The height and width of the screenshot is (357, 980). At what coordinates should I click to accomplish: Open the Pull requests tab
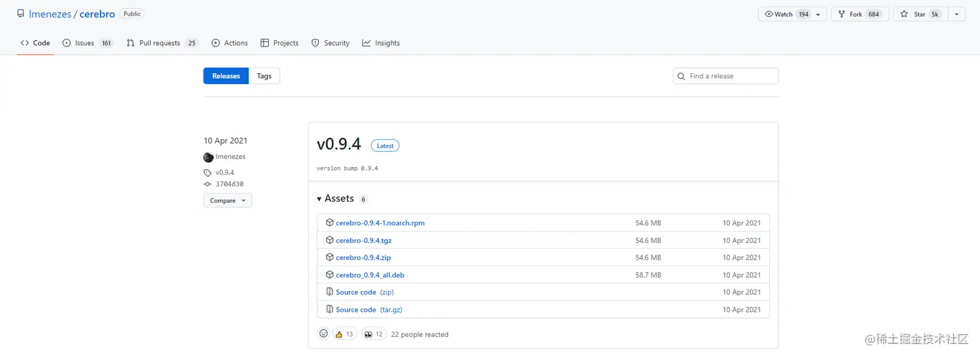[162, 43]
